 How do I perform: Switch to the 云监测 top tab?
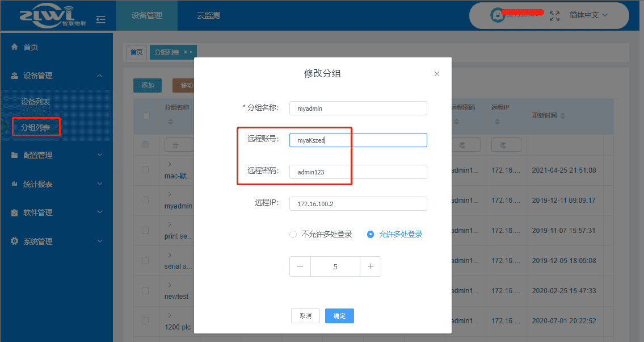pyautogui.click(x=208, y=16)
